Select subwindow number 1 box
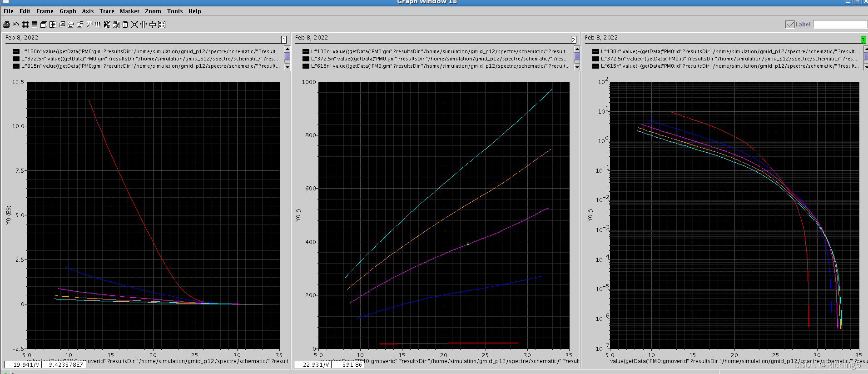 pyautogui.click(x=284, y=40)
